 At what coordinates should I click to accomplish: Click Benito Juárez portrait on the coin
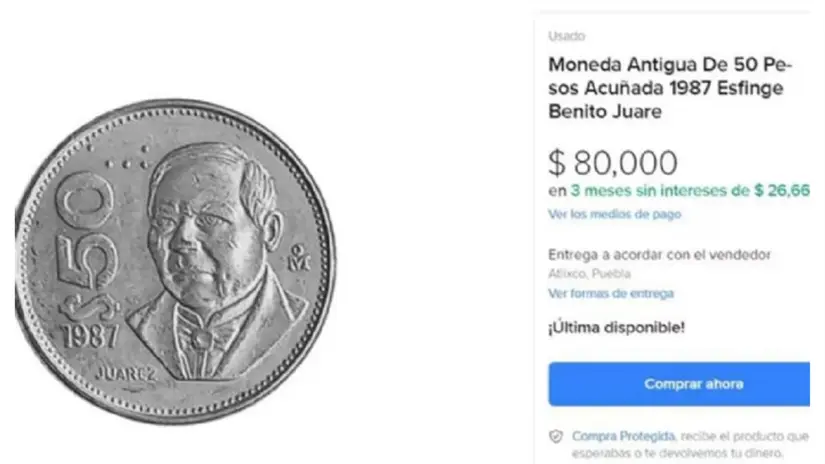point(215,260)
